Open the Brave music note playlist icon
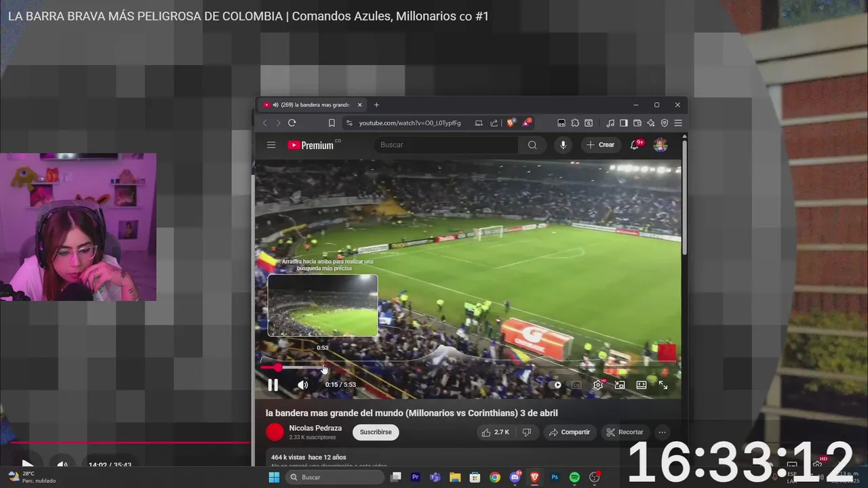The image size is (868, 488). pos(610,123)
